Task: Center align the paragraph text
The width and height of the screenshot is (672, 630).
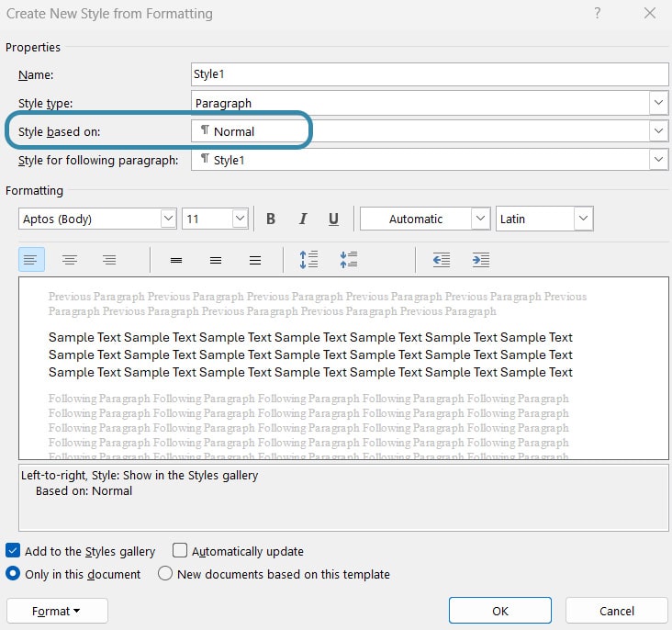Action: click(x=70, y=260)
